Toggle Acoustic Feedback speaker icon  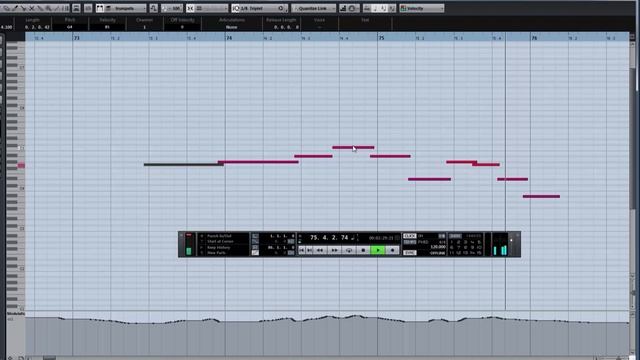(88, 8)
